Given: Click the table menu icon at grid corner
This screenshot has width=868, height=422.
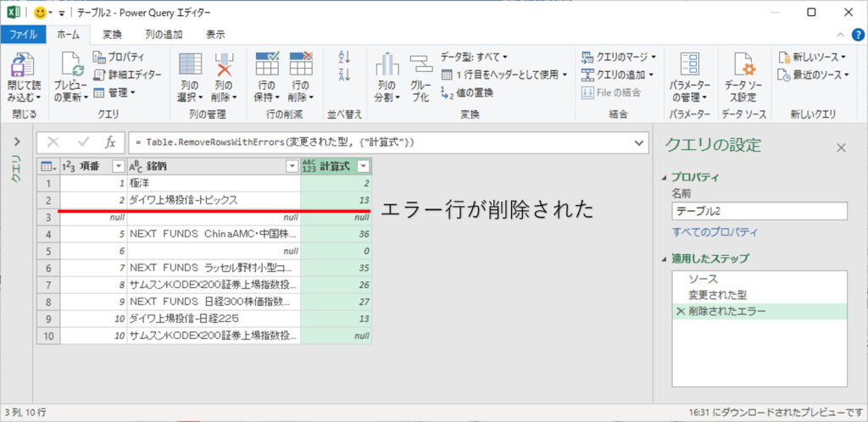Looking at the screenshot, I should tap(48, 166).
